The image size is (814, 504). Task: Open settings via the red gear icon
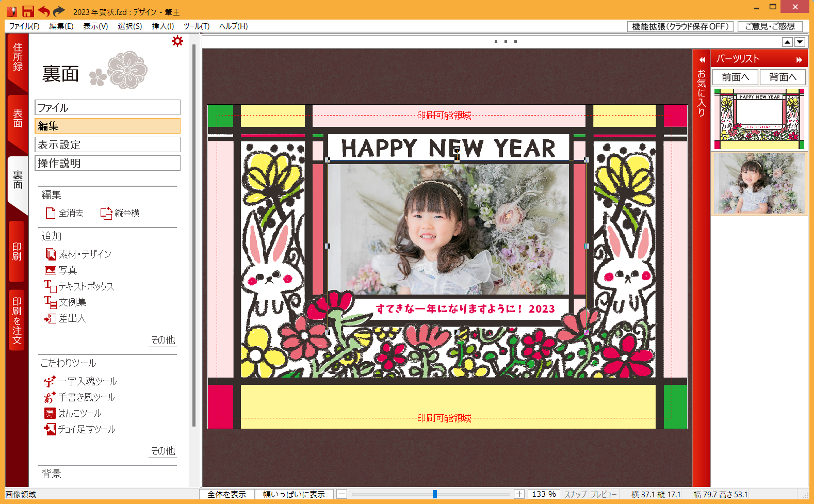pos(177,41)
